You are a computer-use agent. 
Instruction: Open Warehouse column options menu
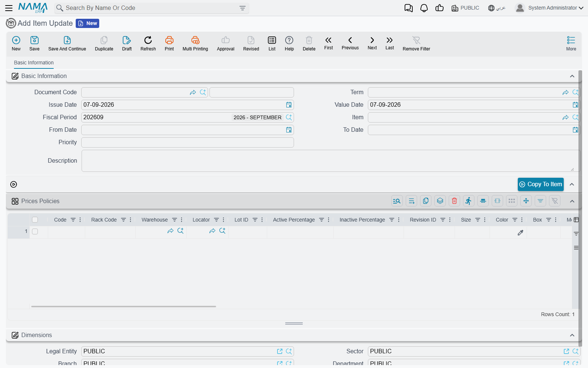click(x=182, y=220)
